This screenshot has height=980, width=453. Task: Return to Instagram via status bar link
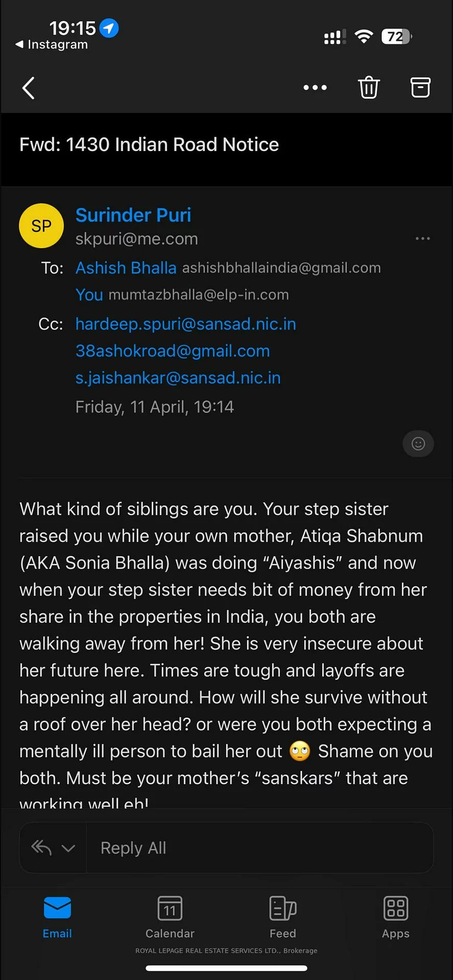(52, 44)
